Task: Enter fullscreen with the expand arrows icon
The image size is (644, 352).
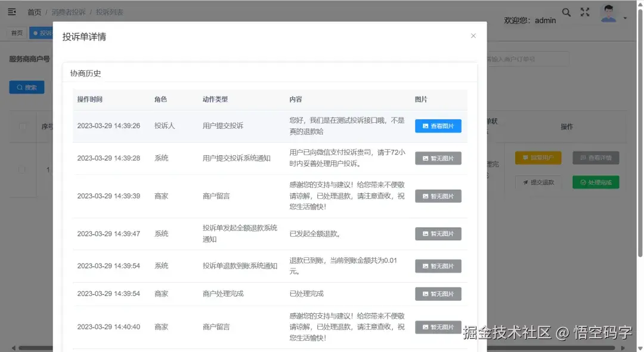Action: coord(585,11)
